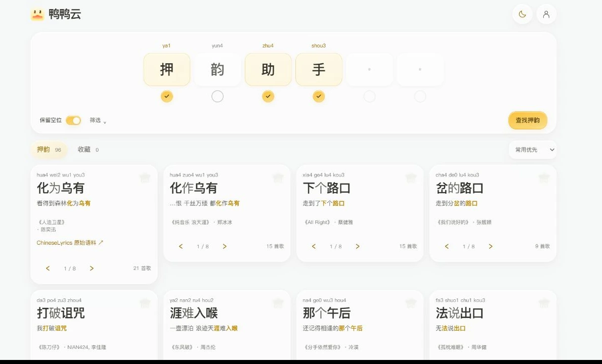Go to next example in 下个路口 card
The width and height of the screenshot is (602, 364).
358,246
